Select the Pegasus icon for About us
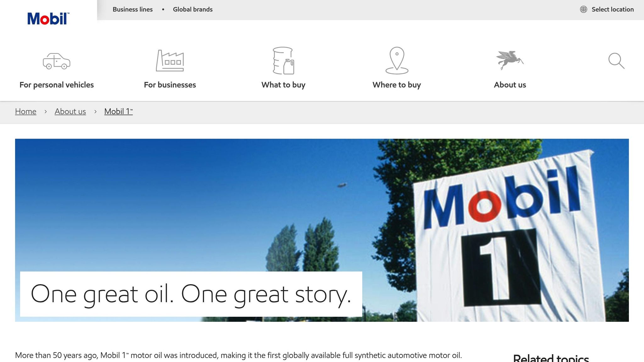This screenshot has width=644, height=362. (509, 60)
